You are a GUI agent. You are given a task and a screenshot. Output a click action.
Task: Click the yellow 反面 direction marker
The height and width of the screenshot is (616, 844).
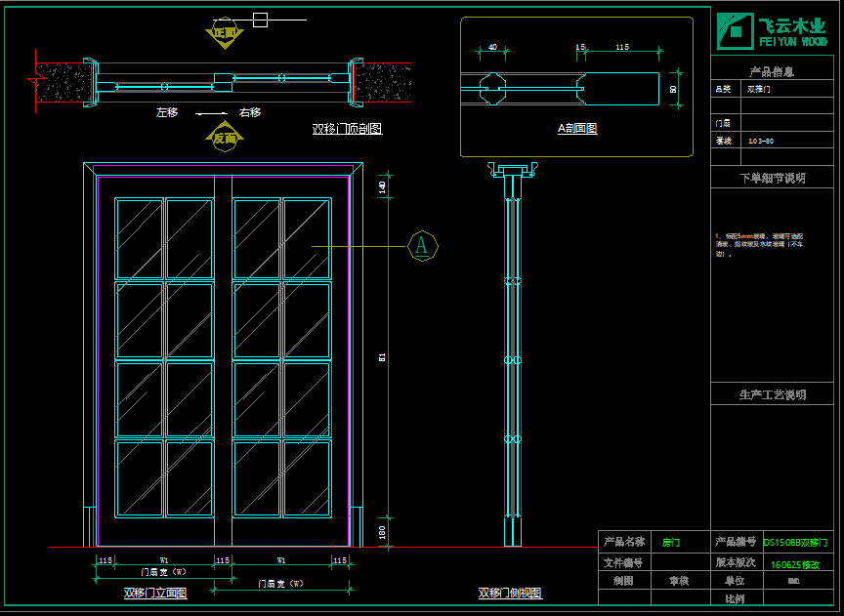pos(225,138)
